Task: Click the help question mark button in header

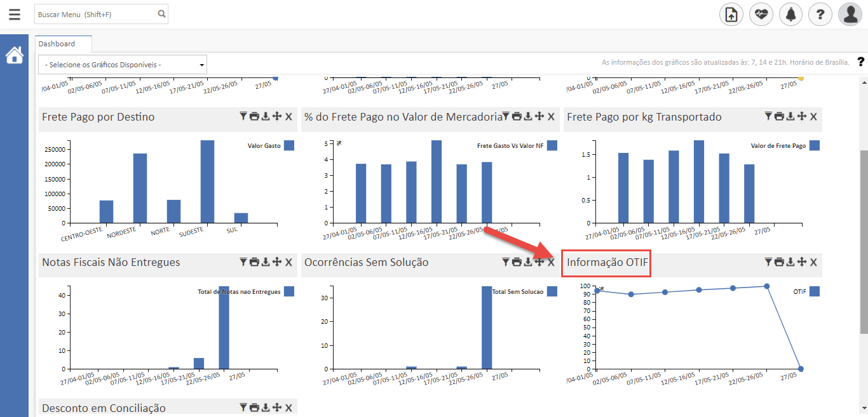Action: pyautogui.click(x=820, y=14)
